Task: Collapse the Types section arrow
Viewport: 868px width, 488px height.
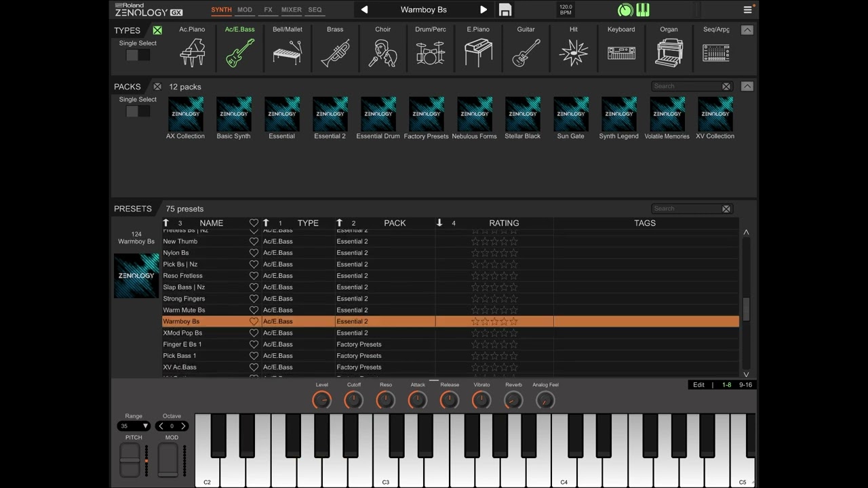Action: (747, 30)
